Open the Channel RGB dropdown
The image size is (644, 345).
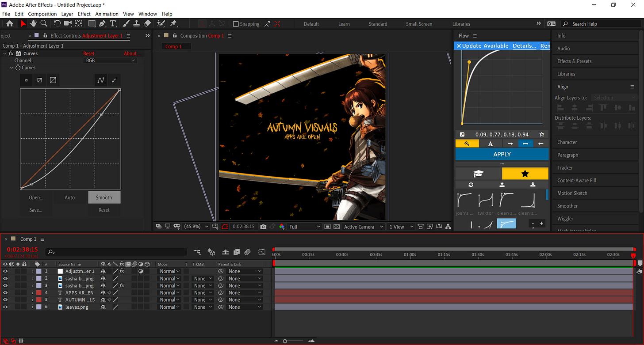tap(110, 61)
